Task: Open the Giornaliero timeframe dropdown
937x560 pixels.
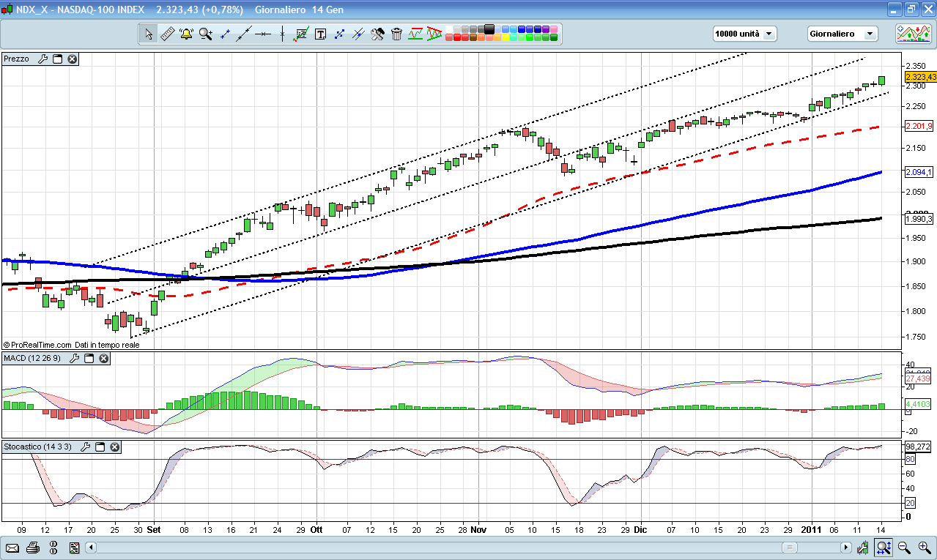Action: coord(842,34)
